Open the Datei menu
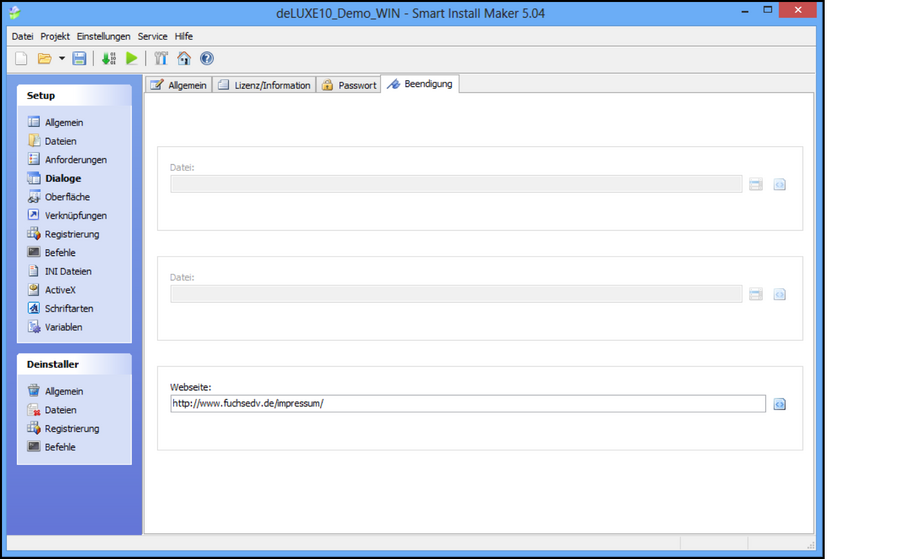The image size is (900, 559). tap(22, 36)
